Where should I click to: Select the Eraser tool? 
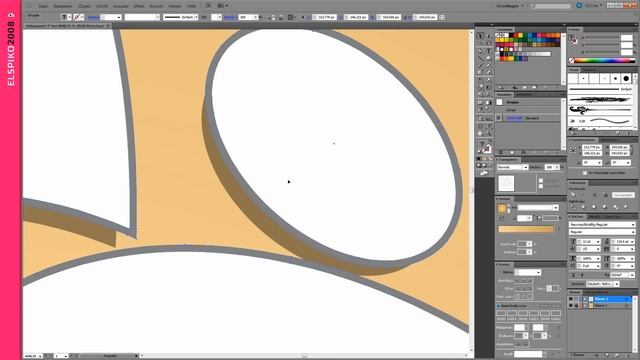coord(488,73)
